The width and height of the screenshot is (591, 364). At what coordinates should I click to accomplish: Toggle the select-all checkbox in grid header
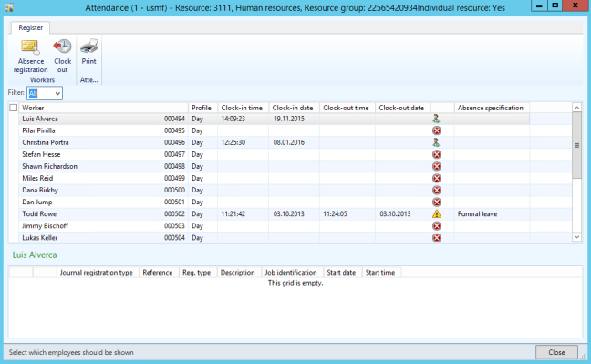pos(13,108)
